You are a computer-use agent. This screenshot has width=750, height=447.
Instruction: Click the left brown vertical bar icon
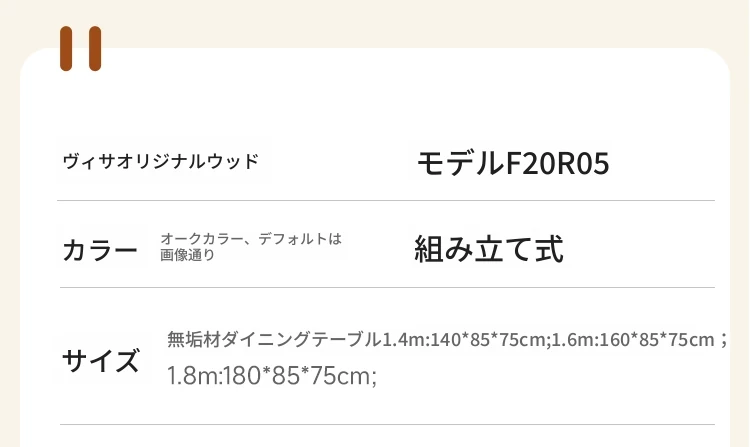[x=66, y=48]
